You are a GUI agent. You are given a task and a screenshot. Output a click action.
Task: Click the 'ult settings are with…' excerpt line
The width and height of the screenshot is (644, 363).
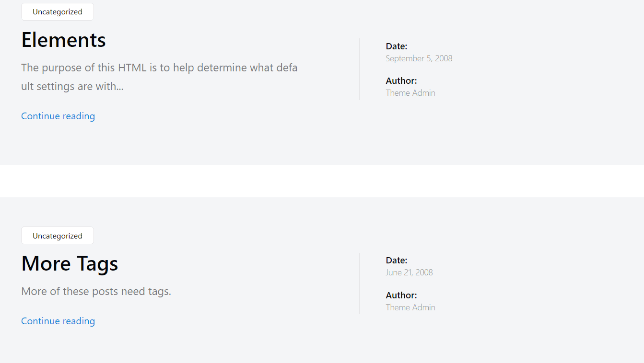72,87
